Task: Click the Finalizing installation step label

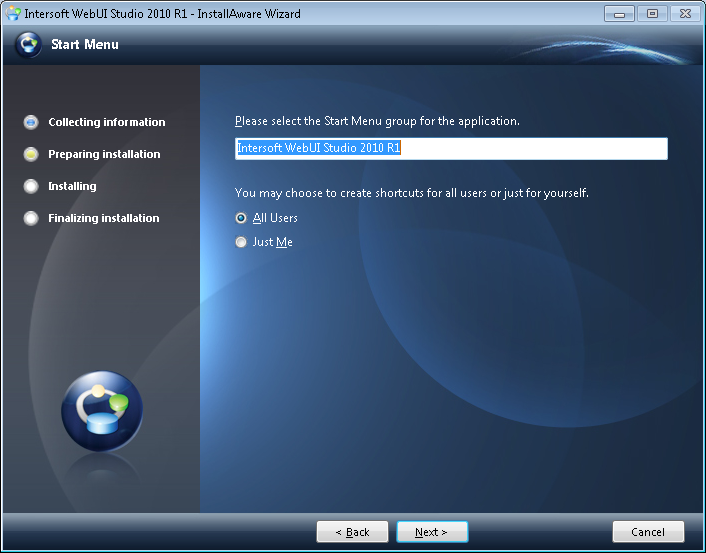Action: click(104, 218)
